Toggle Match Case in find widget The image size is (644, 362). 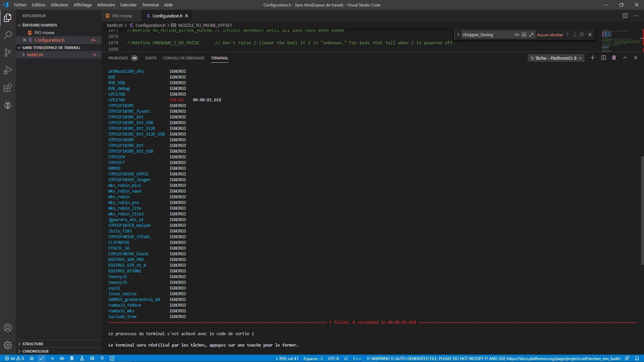point(517,35)
